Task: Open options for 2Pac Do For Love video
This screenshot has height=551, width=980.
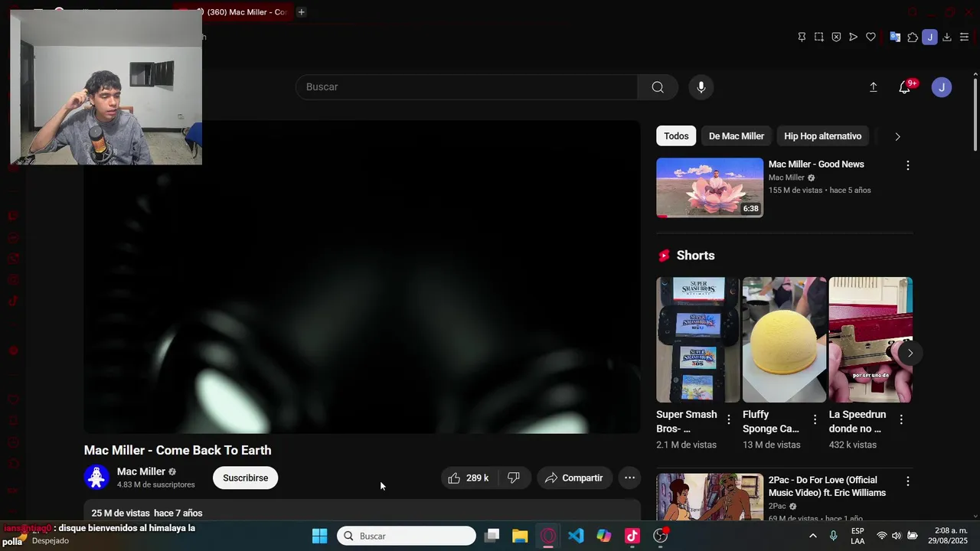Action: pyautogui.click(x=907, y=481)
